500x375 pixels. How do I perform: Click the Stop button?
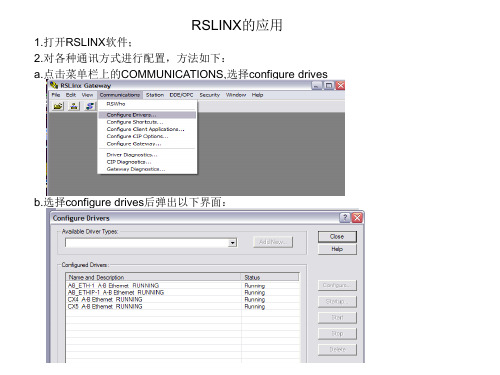point(337,334)
